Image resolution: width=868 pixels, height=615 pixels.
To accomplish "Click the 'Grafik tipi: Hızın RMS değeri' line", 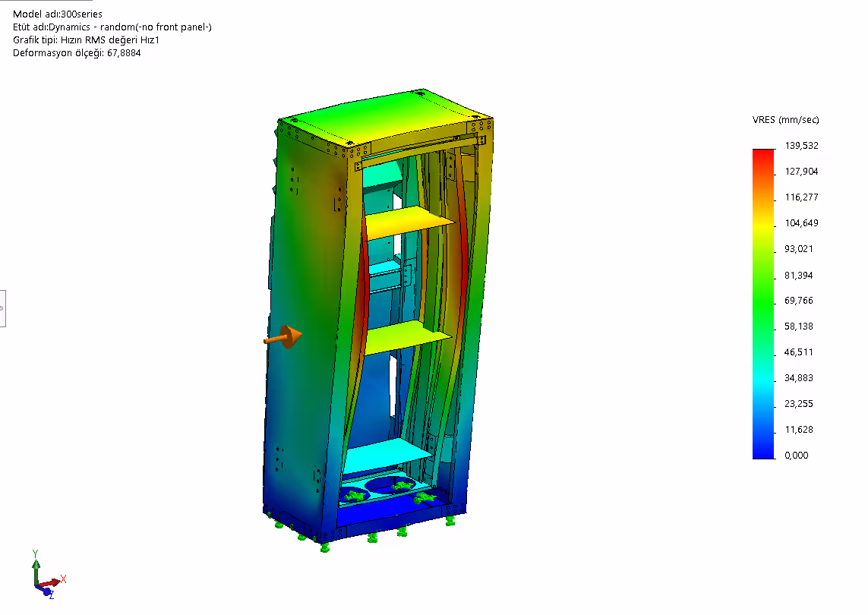I will [87, 39].
